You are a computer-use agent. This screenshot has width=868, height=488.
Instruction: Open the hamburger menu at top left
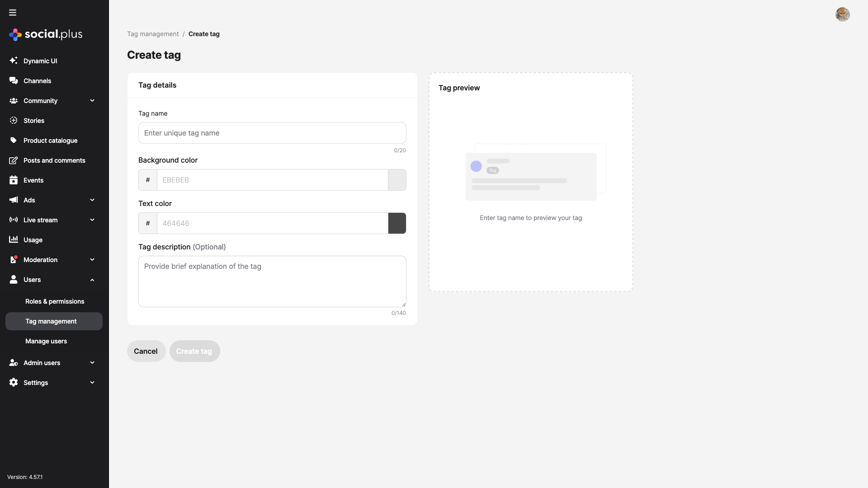pos(13,13)
